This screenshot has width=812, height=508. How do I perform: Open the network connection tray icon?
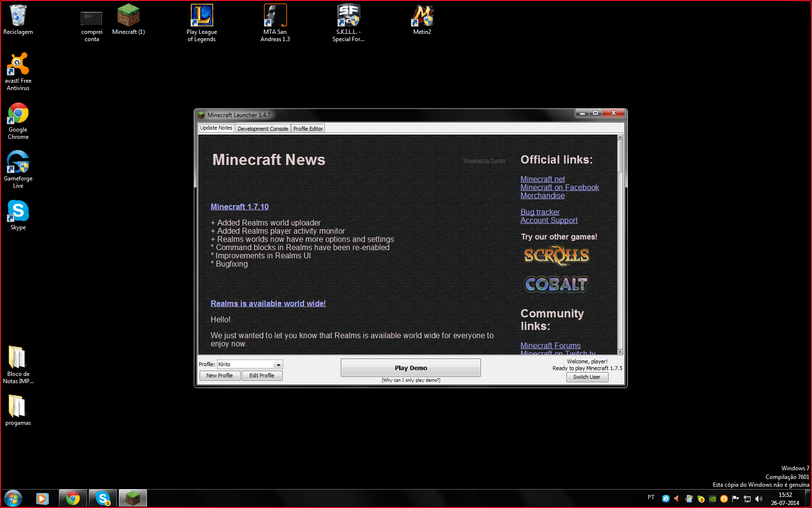point(747,498)
